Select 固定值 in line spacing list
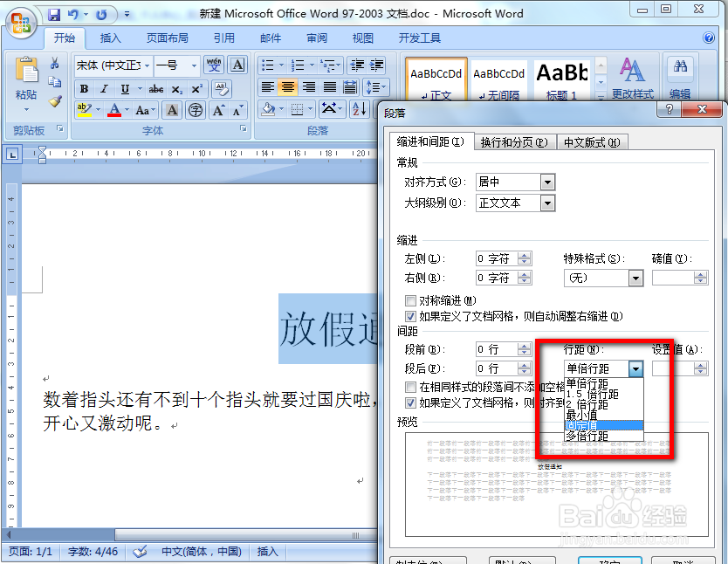The height and width of the screenshot is (564, 728). [x=604, y=425]
